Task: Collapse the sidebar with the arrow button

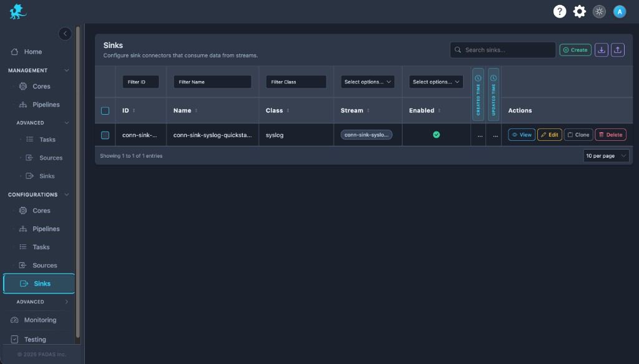Action: point(65,34)
